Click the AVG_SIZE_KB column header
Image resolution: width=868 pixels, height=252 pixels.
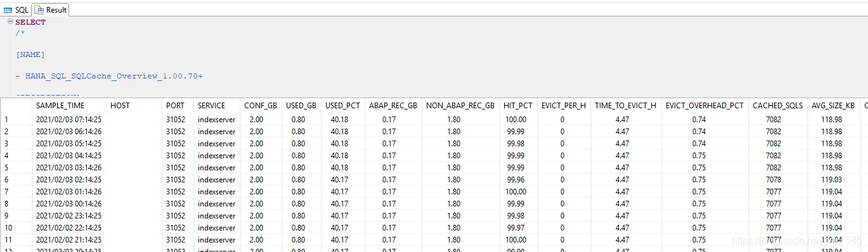click(832, 105)
